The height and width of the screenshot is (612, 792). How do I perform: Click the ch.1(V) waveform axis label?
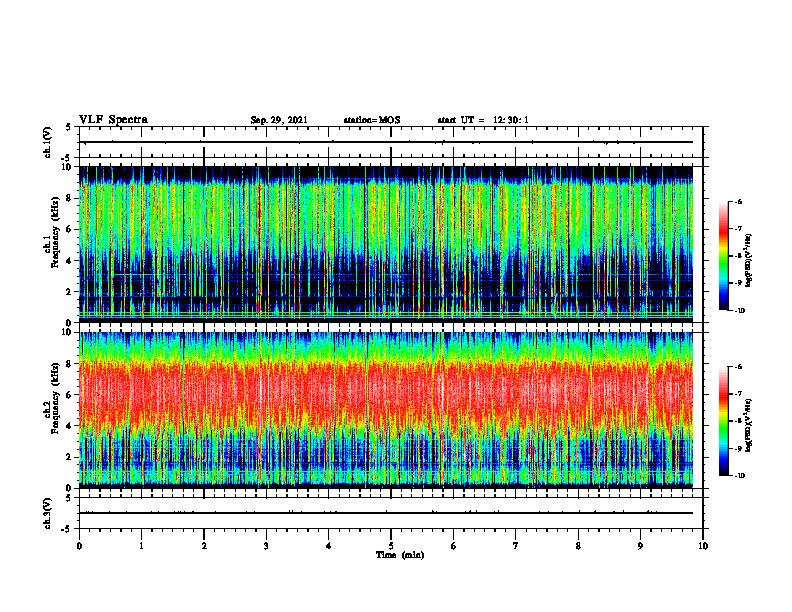(x=47, y=142)
